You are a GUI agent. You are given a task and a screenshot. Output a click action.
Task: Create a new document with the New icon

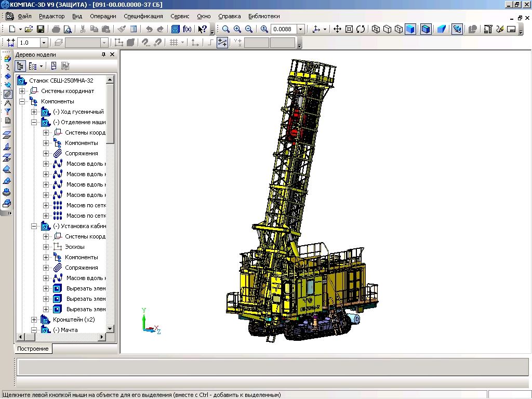click(12, 29)
